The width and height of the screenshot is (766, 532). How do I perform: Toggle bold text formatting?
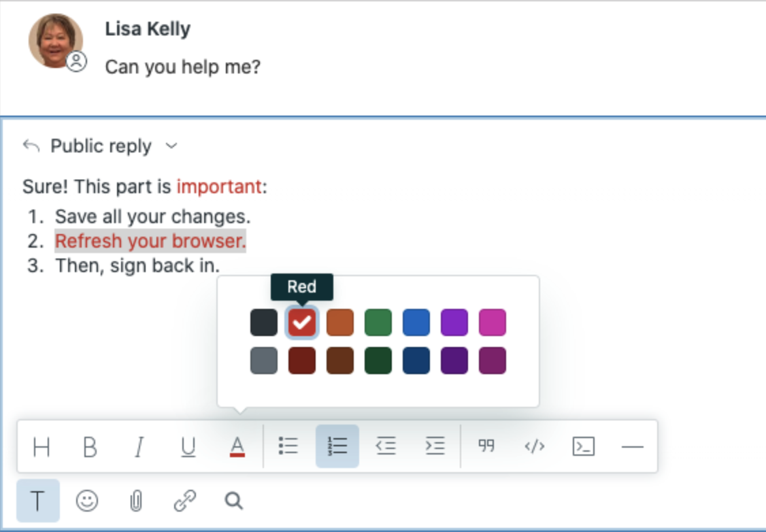[90, 446]
